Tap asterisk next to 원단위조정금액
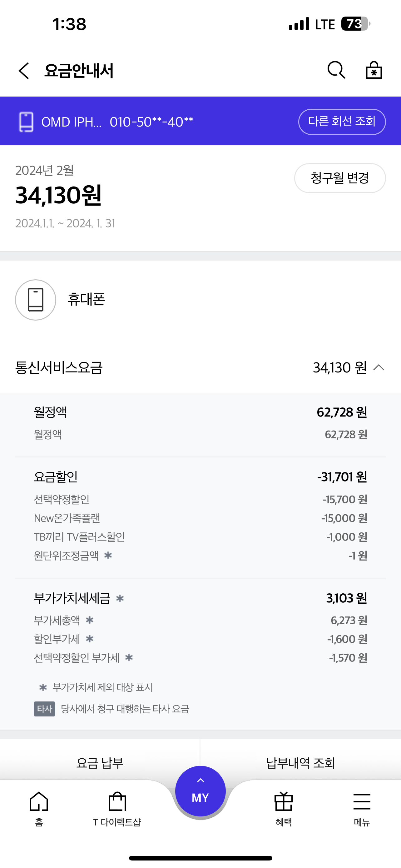 (108, 555)
